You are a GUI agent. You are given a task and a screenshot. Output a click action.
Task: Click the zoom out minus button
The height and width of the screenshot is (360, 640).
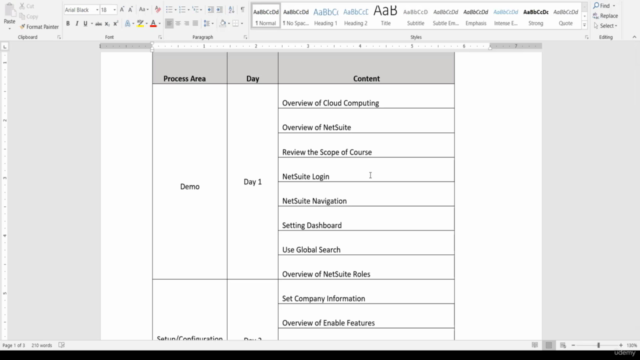coord(573,345)
